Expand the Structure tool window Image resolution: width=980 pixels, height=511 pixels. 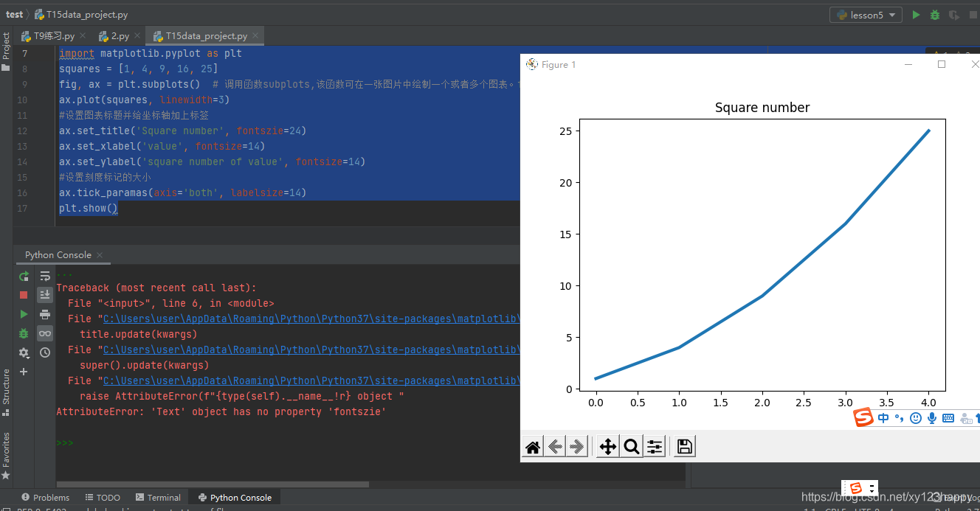pos(6,386)
